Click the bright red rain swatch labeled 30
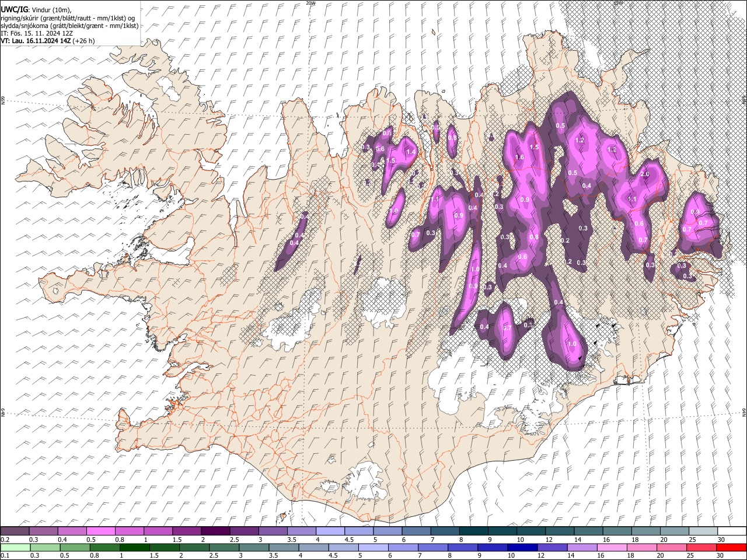747x560 pixels. (x=732, y=547)
